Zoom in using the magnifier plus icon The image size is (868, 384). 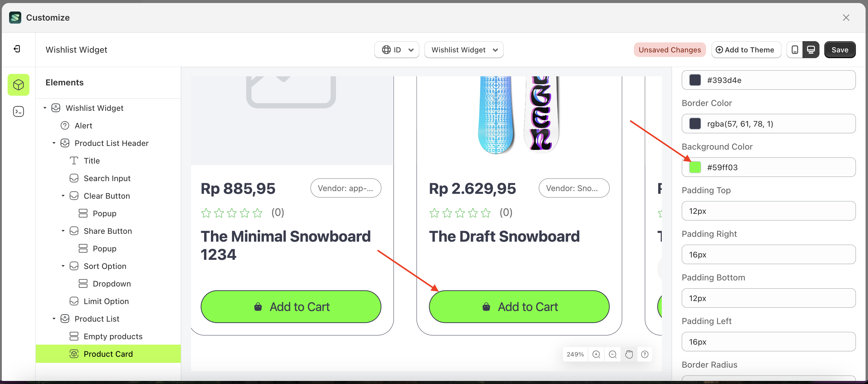point(597,354)
